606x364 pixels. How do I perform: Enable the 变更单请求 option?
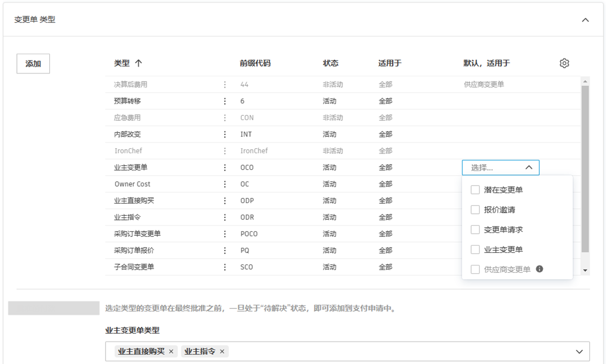coord(475,229)
